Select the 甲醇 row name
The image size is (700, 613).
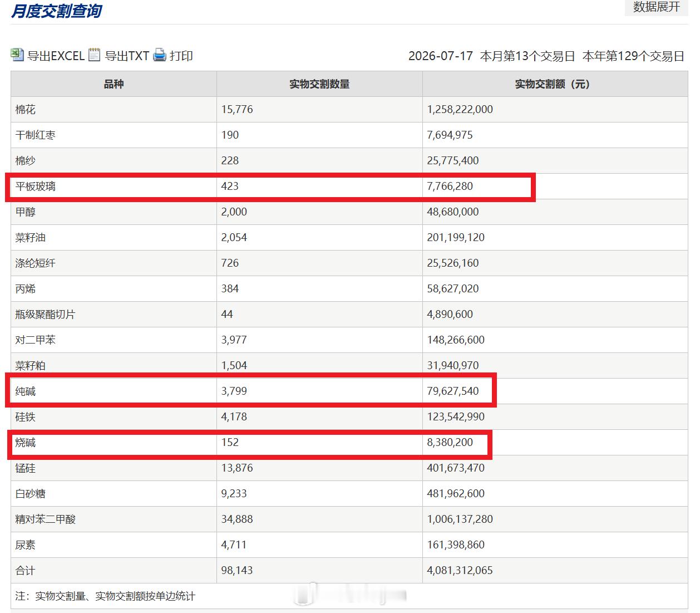point(26,212)
